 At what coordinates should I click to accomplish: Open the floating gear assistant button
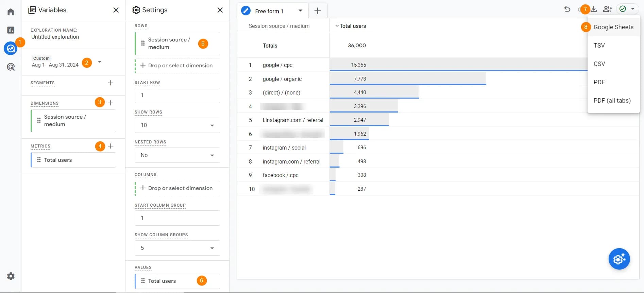coord(619,259)
